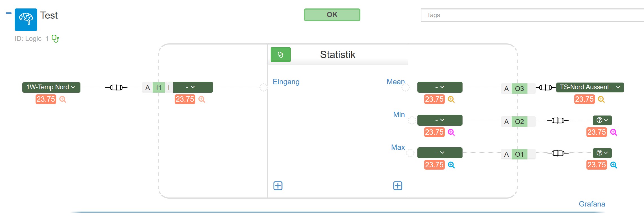
Task: Click the blue brain logic icon
Action: click(26, 19)
